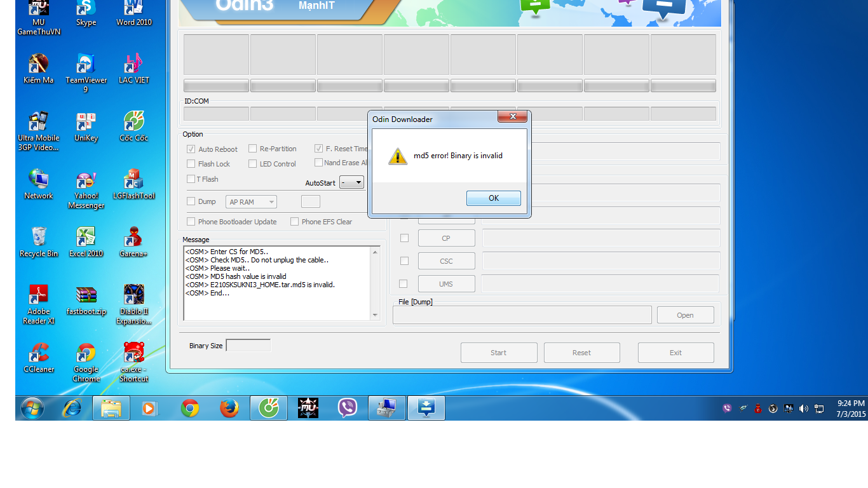This screenshot has height=488, width=868.
Task: Enable the T Flash checkbox
Action: tap(191, 179)
